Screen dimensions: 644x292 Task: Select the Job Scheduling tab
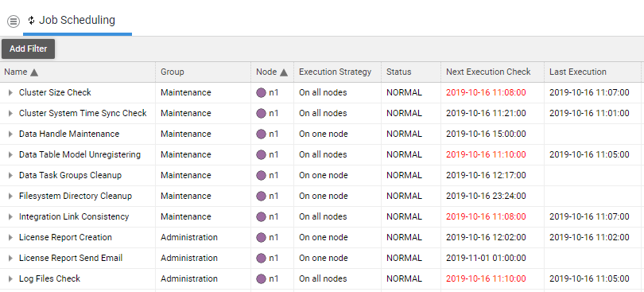pos(77,20)
